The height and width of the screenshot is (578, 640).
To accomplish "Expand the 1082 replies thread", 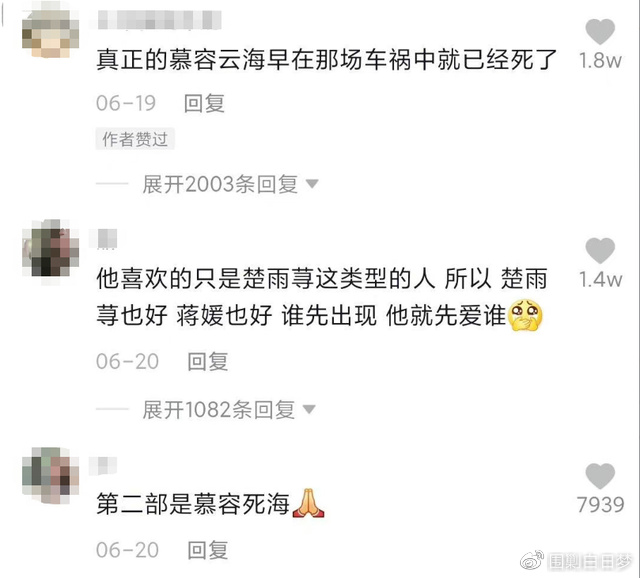I will 219,409.
